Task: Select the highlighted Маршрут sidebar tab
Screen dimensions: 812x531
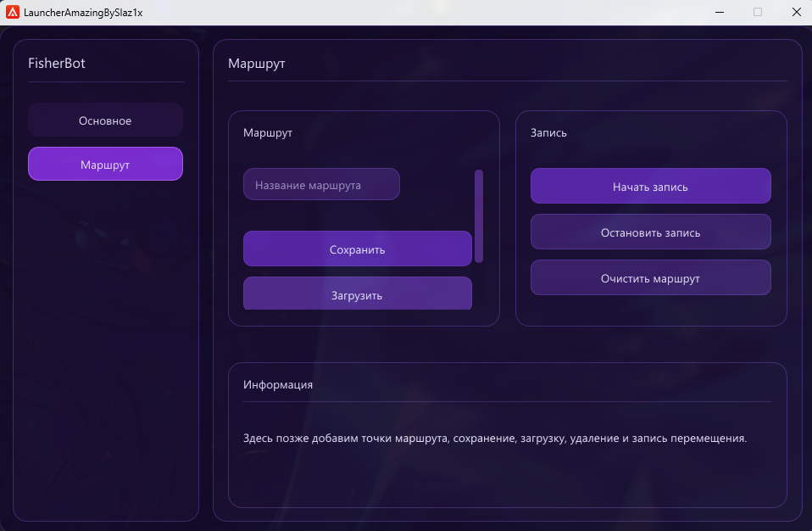Action: (105, 164)
